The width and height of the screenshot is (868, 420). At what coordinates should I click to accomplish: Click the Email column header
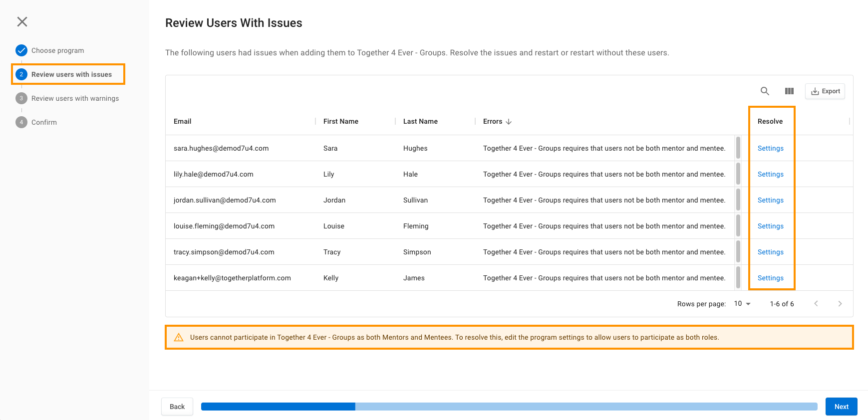(183, 122)
